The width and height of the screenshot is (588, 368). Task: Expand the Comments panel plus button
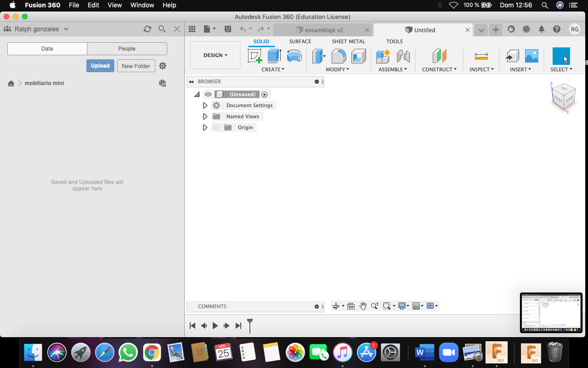pyautogui.click(x=317, y=306)
